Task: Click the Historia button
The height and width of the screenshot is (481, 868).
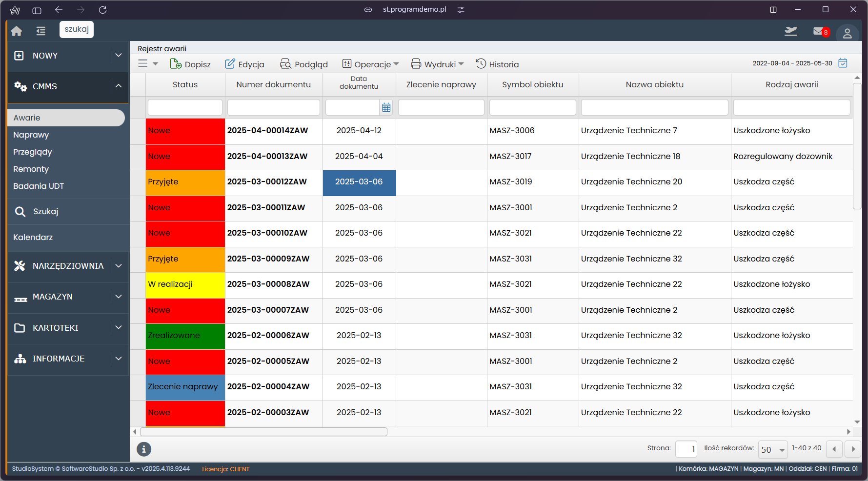Action: click(x=497, y=64)
